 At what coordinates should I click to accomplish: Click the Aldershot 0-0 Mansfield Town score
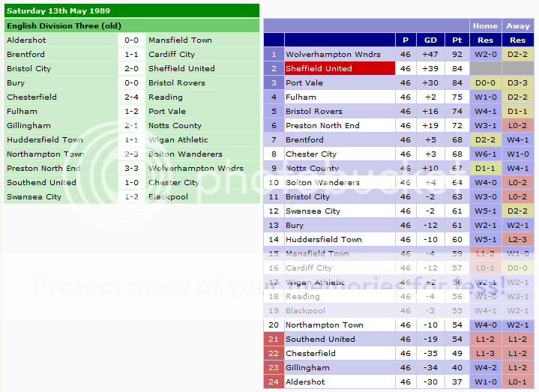(131, 40)
